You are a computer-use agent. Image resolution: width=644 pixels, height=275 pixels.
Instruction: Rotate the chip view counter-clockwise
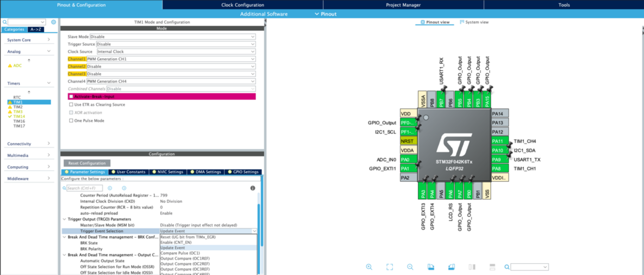click(451, 267)
